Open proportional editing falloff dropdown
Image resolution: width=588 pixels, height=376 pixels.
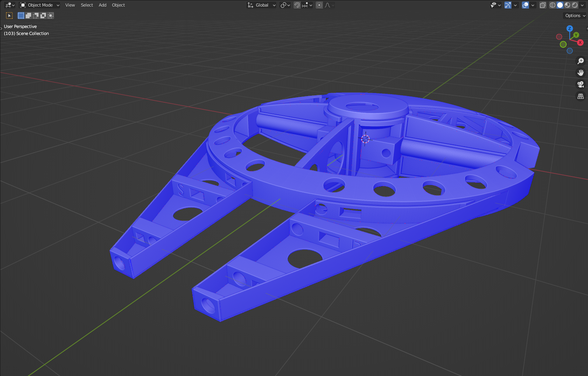(329, 5)
